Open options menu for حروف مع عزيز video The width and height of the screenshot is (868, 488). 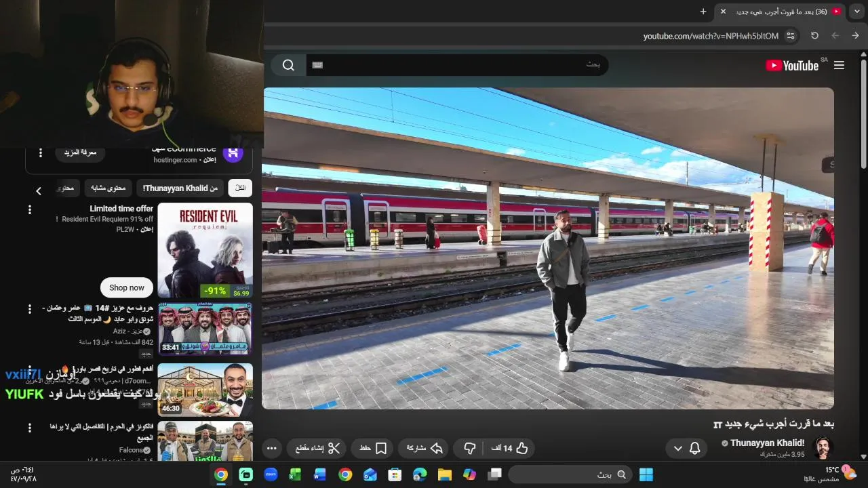29,309
